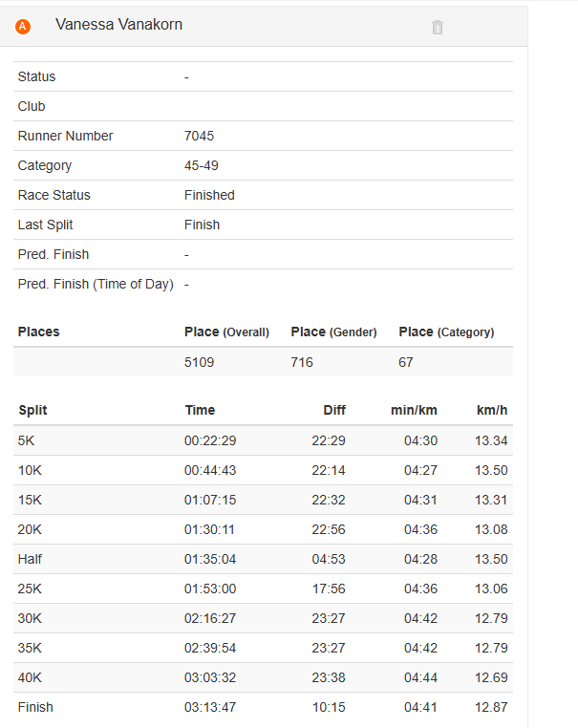
Task: Click the orange A badge icon
Action: tap(23, 27)
